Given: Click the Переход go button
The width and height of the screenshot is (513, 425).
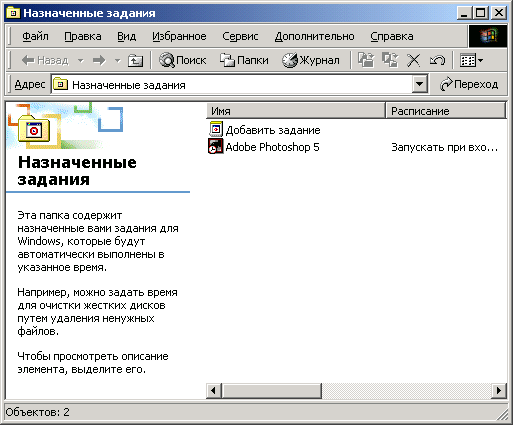Looking at the screenshot, I should pos(469,85).
